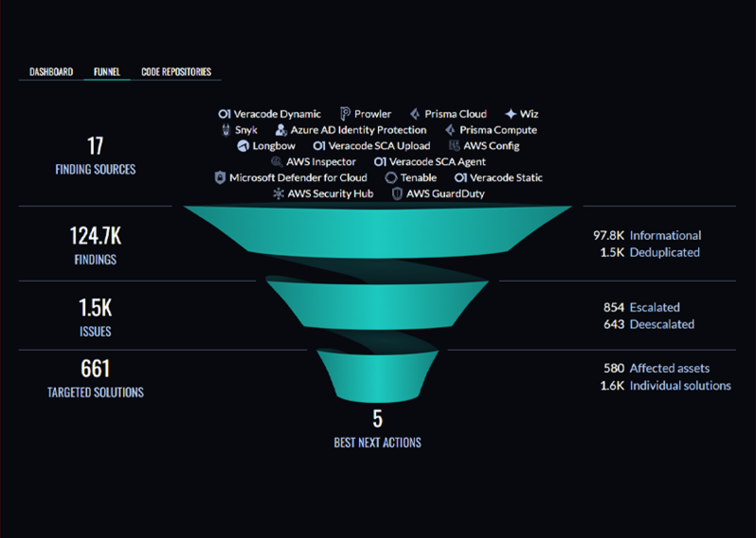Screen dimensions: 756x538
Task: Click the Snyk icon
Action: (226, 130)
